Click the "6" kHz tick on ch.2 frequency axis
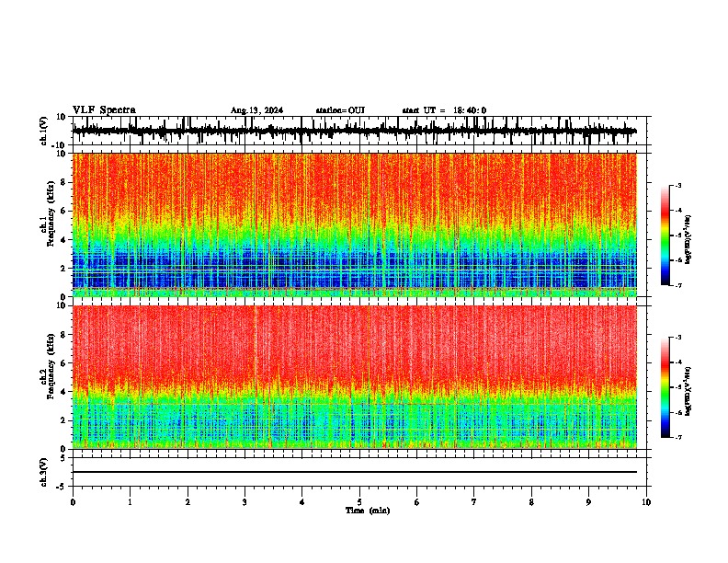 tap(63, 363)
